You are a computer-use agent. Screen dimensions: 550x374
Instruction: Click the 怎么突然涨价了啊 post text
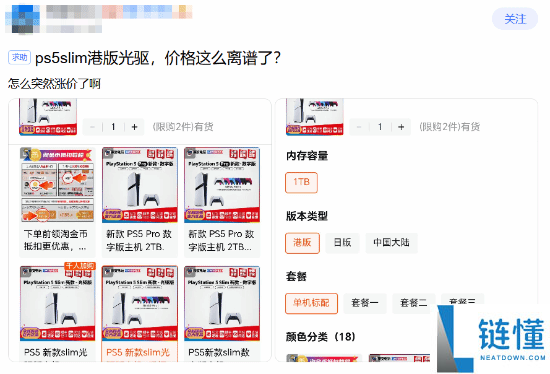(x=54, y=84)
